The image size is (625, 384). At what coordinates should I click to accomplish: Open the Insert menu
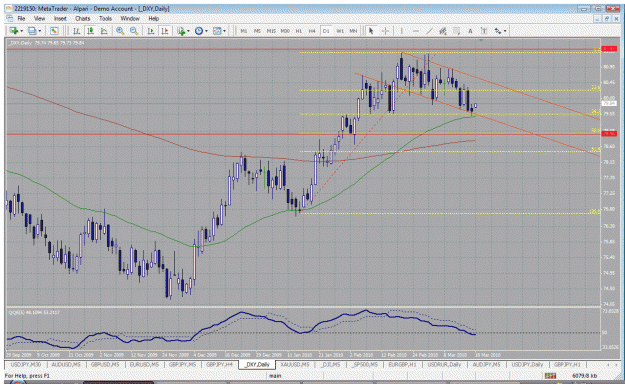click(x=60, y=18)
